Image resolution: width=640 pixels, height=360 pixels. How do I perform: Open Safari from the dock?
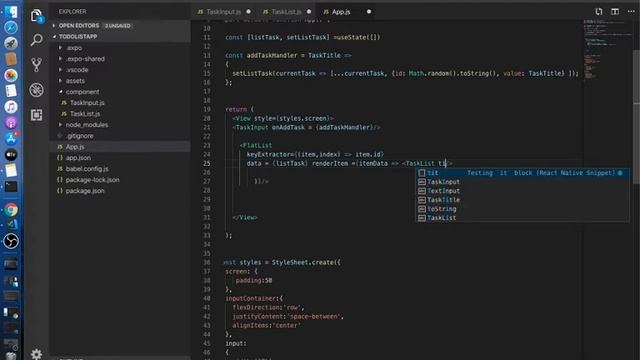point(11,27)
